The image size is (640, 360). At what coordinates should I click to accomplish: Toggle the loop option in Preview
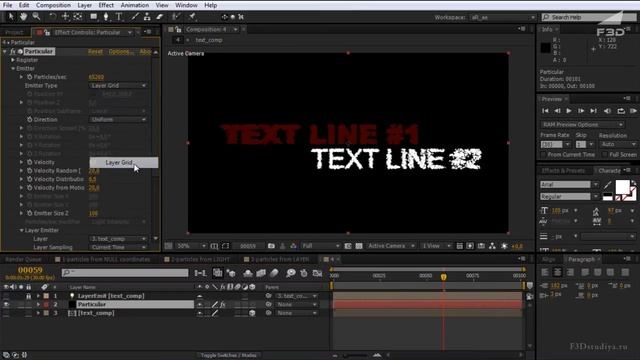tap(621, 111)
